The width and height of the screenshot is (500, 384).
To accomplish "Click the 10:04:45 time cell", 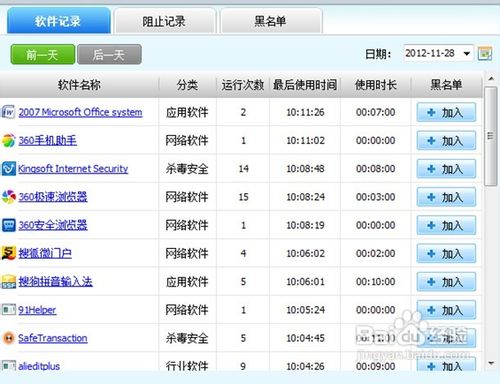I will click(x=305, y=338).
